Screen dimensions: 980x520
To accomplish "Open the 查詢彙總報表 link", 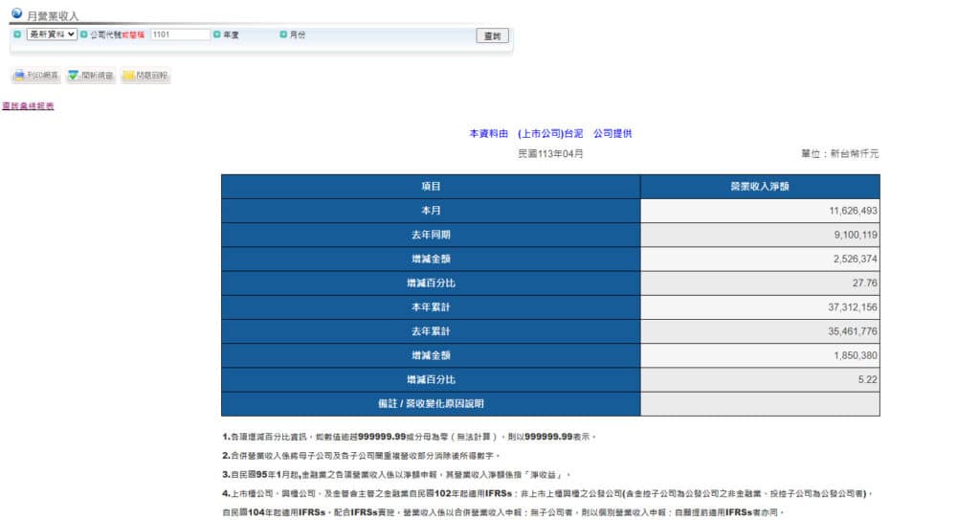I will [x=28, y=106].
